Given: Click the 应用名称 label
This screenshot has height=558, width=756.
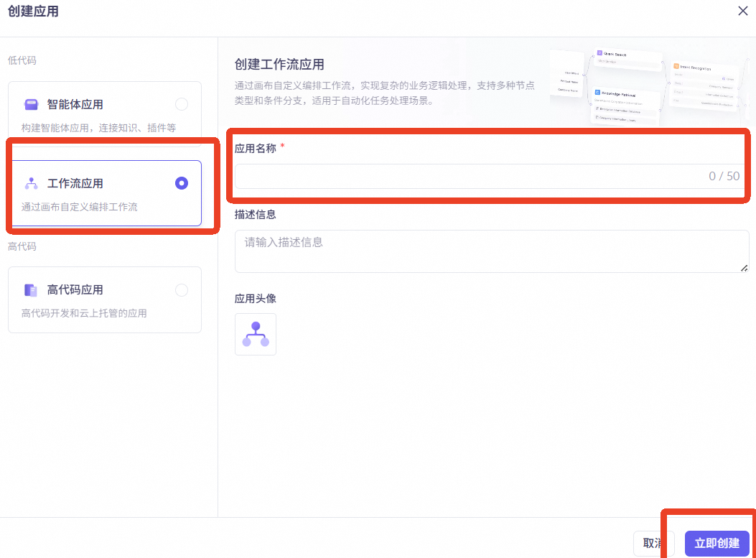Looking at the screenshot, I should click(255, 149).
